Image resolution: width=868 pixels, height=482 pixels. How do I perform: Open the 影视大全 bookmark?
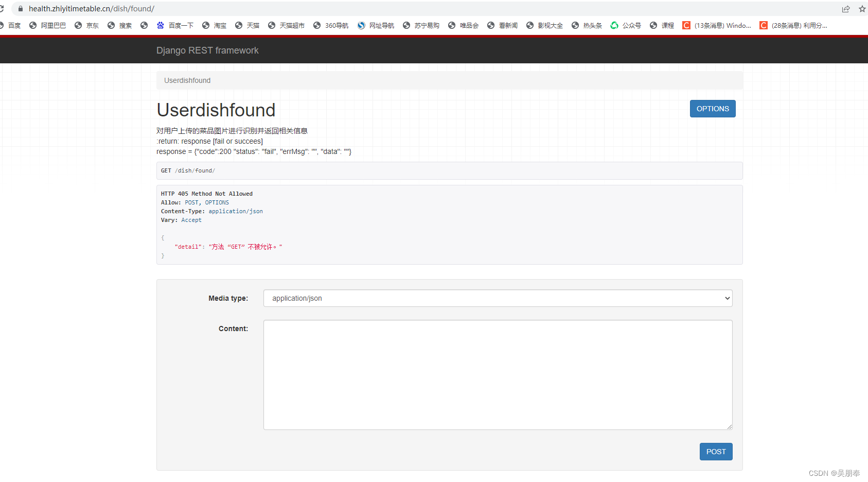[544, 25]
